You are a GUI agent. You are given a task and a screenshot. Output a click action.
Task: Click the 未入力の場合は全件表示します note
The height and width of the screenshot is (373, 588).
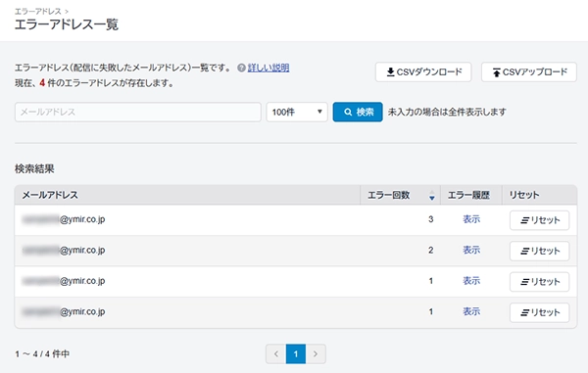click(447, 112)
